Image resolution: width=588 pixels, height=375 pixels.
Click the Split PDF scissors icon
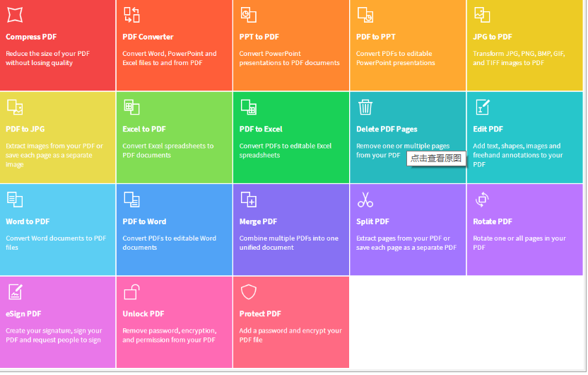pyautogui.click(x=365, y=200)
